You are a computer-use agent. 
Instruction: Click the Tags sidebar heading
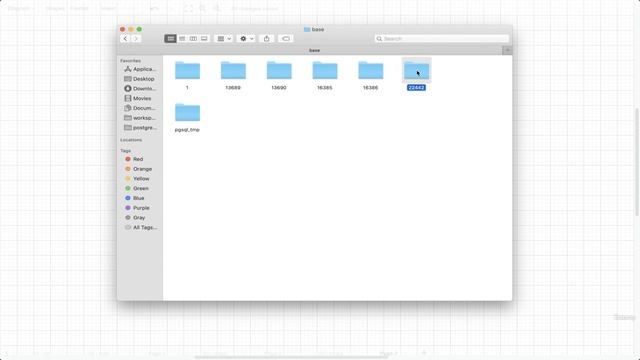(x=125, y=151)
